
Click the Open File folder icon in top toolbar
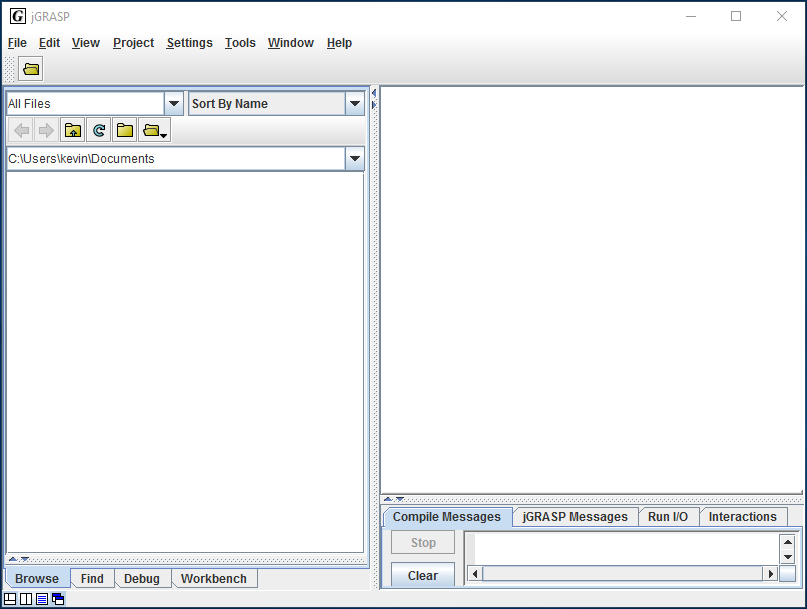(x=31, y=69)
